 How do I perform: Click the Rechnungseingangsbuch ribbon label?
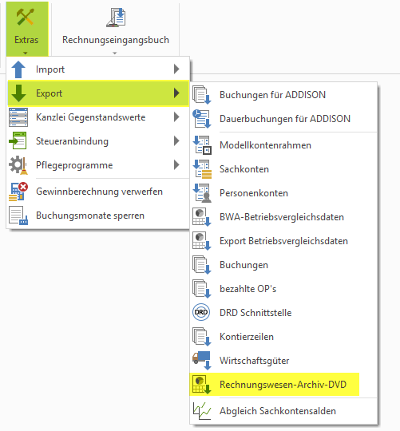(x=116, y=40)
